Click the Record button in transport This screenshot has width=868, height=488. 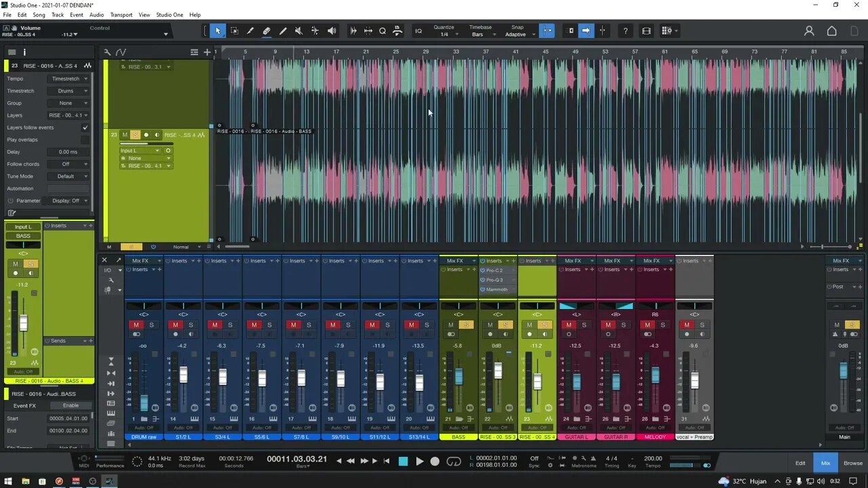point(435,462)
